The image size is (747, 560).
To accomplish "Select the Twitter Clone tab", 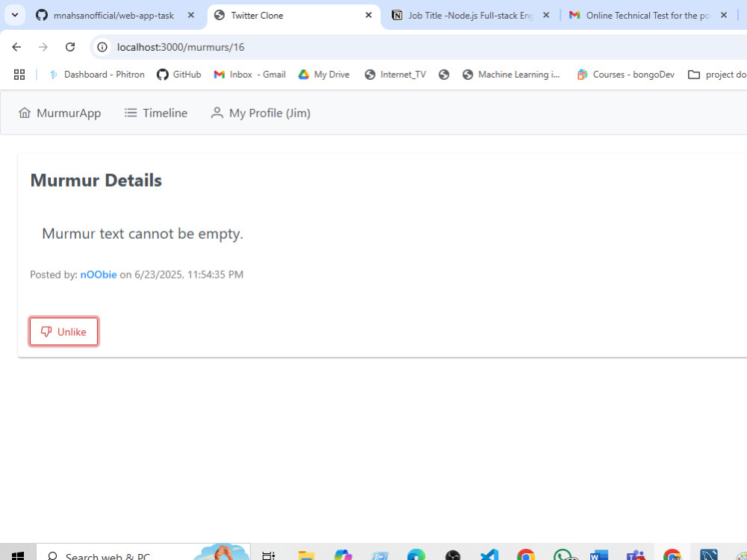I will pos(294,15).
